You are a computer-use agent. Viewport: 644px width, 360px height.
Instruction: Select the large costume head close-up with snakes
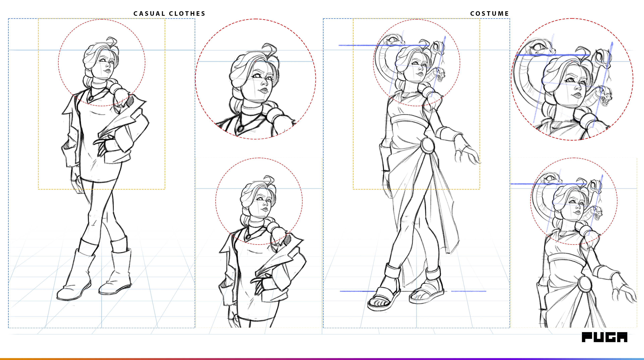click(x=572, y=79)
